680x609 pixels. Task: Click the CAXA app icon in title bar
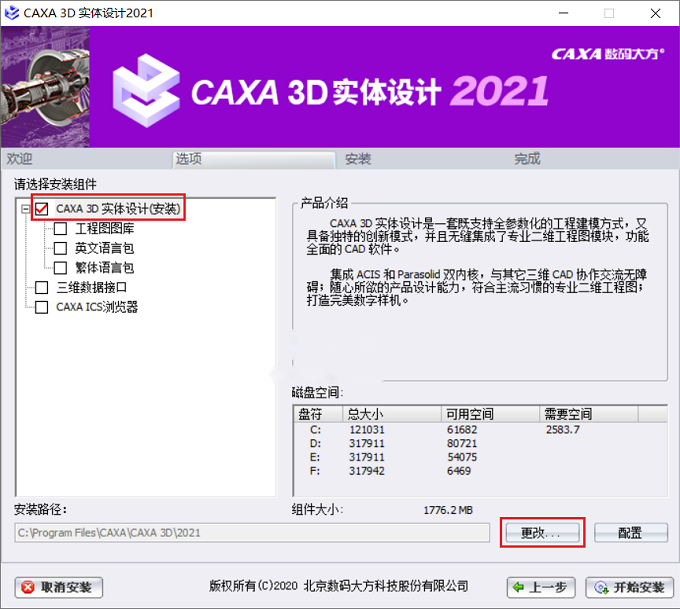11,13
